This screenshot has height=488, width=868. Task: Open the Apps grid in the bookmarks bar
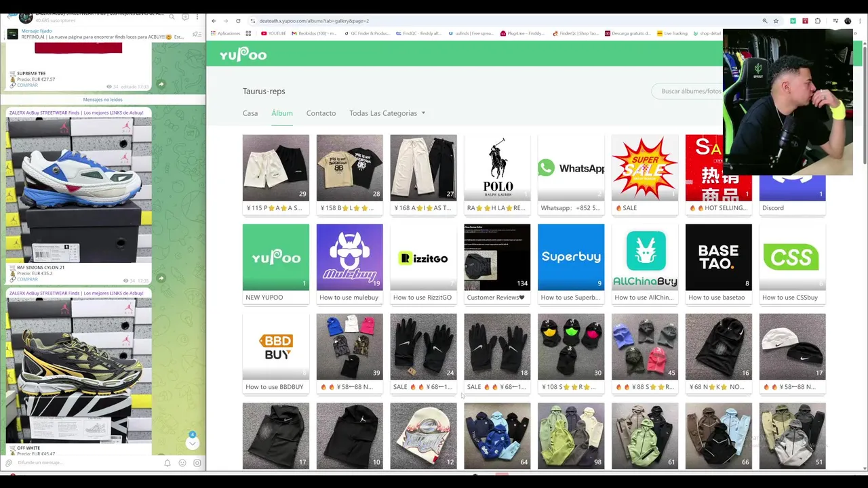pos(226,33)
